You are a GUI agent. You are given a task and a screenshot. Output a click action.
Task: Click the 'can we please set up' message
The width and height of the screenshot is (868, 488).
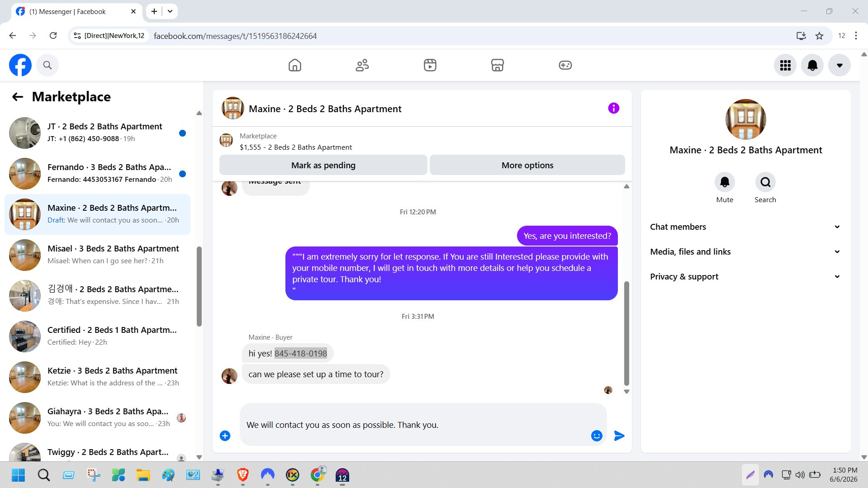[x=316, y=374]
